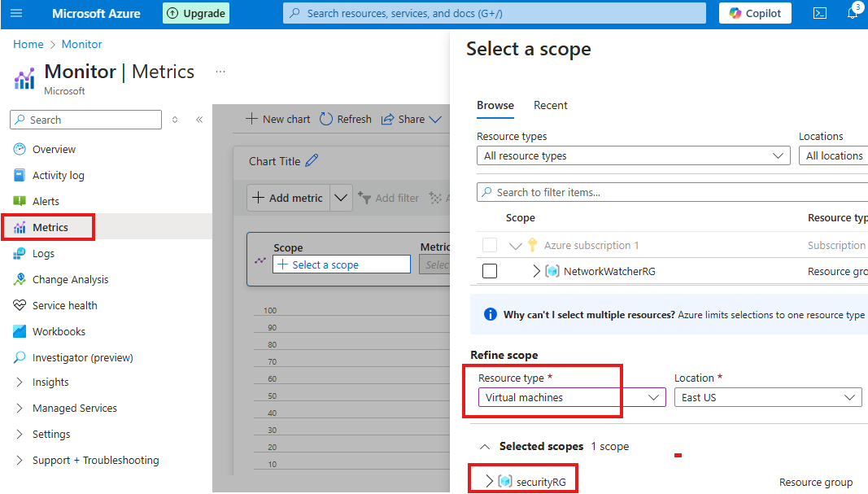Click the Azure subscription 1 label
This screenshot has width=868, height=494.
591,245
